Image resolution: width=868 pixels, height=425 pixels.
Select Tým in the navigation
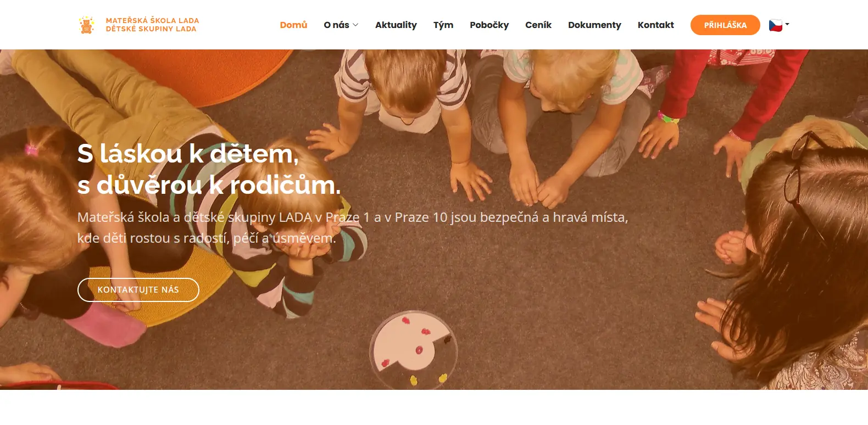click(443, 25)
